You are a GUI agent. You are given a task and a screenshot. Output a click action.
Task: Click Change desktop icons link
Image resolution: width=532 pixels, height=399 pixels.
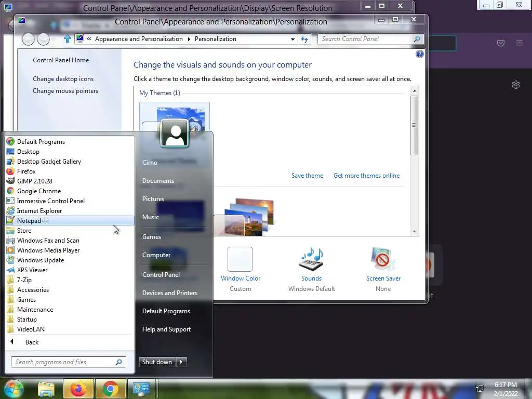point(63,79)
